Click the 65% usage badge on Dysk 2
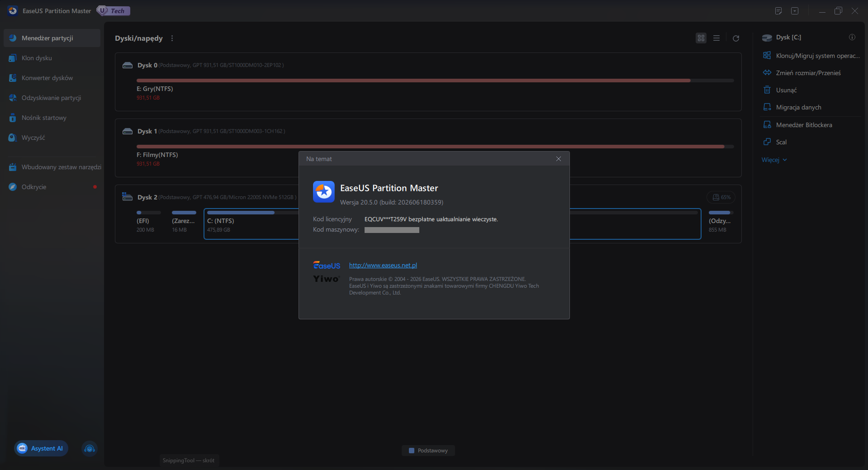 pyautogui.click(x=721, y=197)
